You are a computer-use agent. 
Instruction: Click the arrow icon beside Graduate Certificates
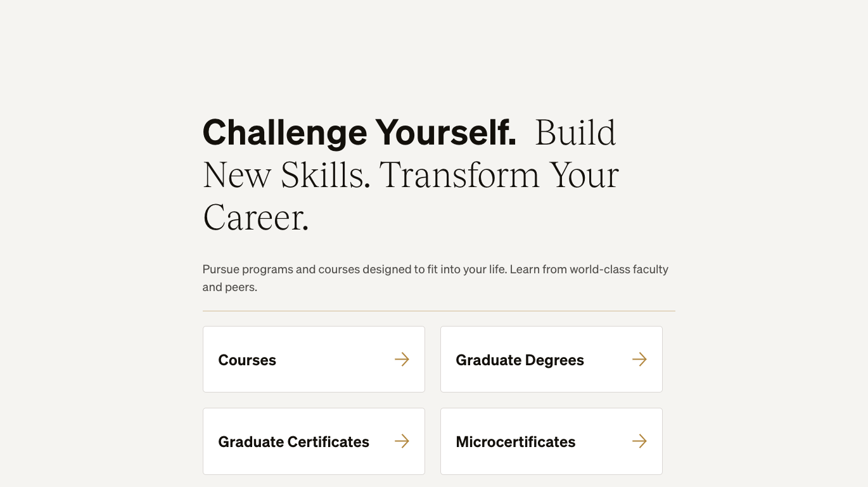402,441
